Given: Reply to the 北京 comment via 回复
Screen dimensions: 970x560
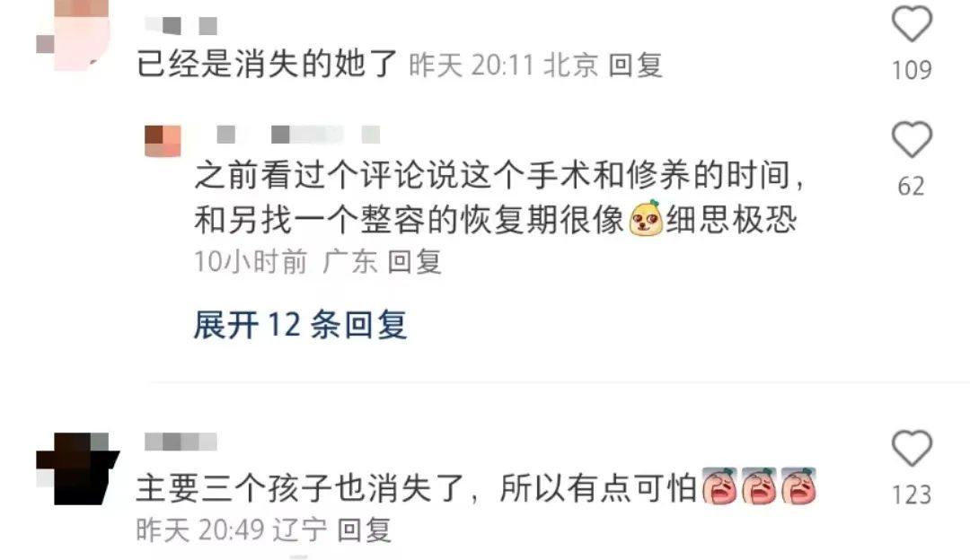Looking at the screenshot, I should point(635,65).
